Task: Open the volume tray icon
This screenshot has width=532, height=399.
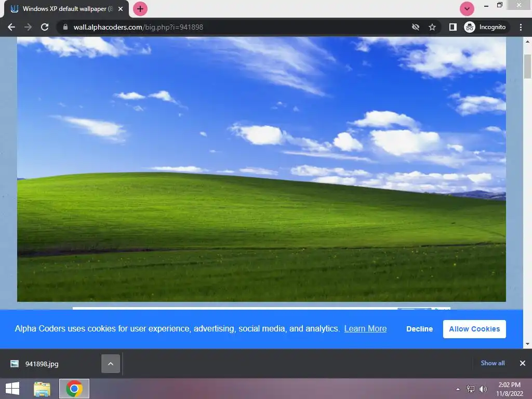Action: tap(483, 389)
